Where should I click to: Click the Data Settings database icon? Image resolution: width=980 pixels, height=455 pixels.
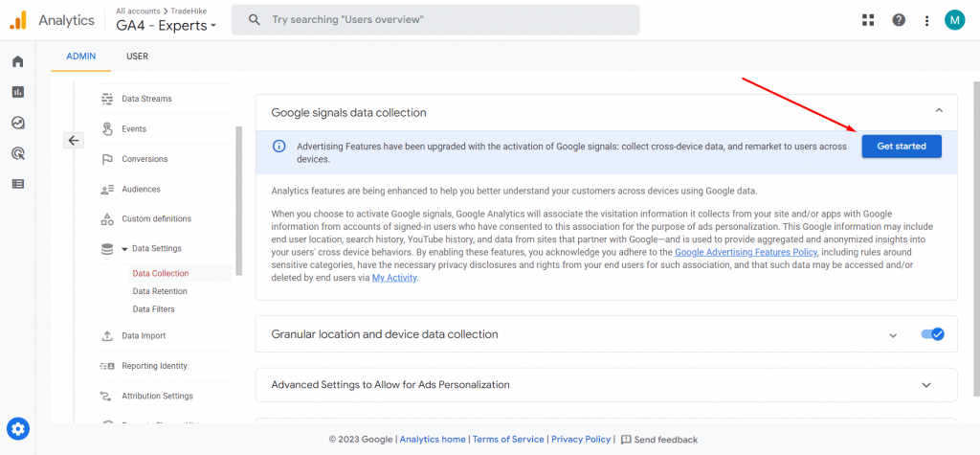tap(107, 248)
